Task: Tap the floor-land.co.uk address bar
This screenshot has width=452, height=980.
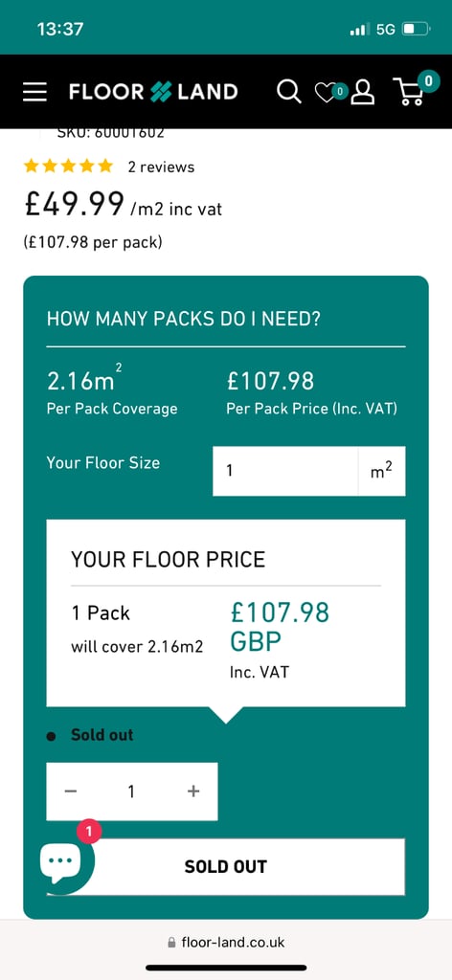Action: (x=226, y=942)
